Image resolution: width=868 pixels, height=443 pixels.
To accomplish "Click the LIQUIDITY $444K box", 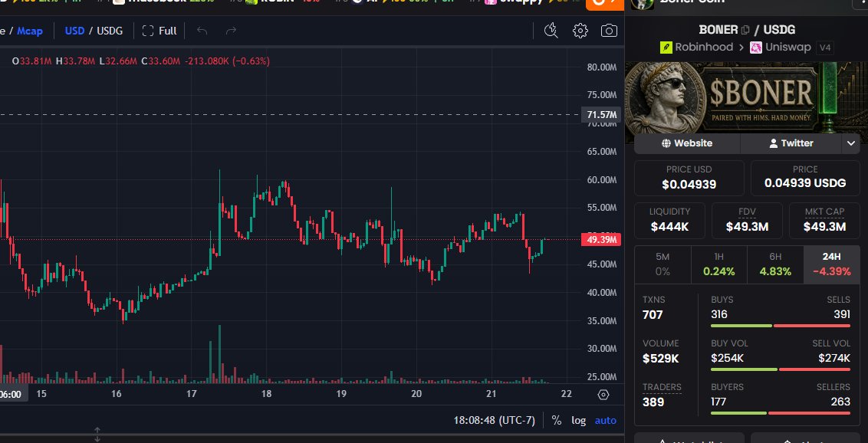I will (x=670, y=221).
